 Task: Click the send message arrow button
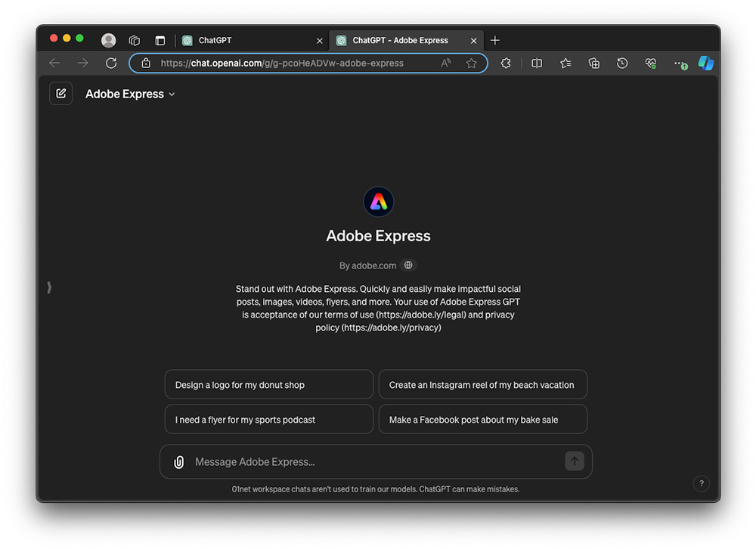click(575, 461)
